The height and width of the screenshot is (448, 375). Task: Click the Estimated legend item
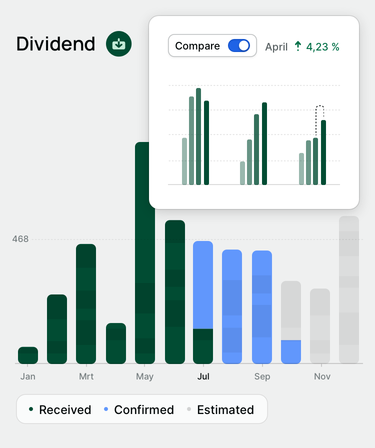221,410
